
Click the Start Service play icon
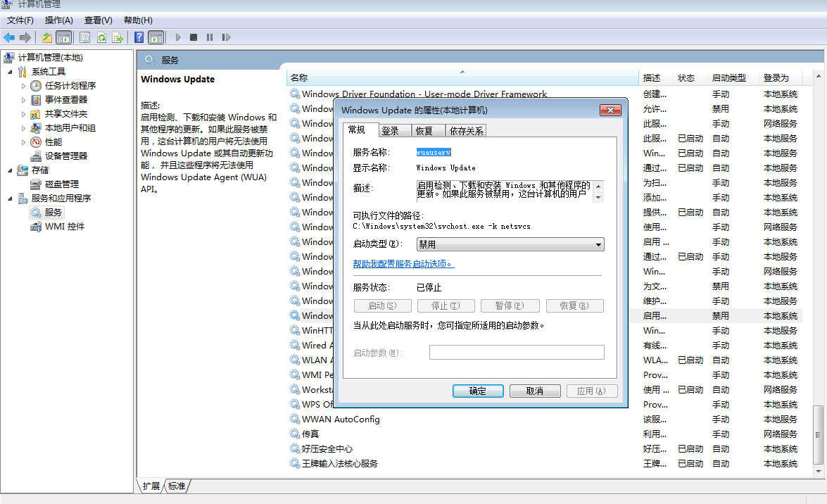tap(178, 37)
